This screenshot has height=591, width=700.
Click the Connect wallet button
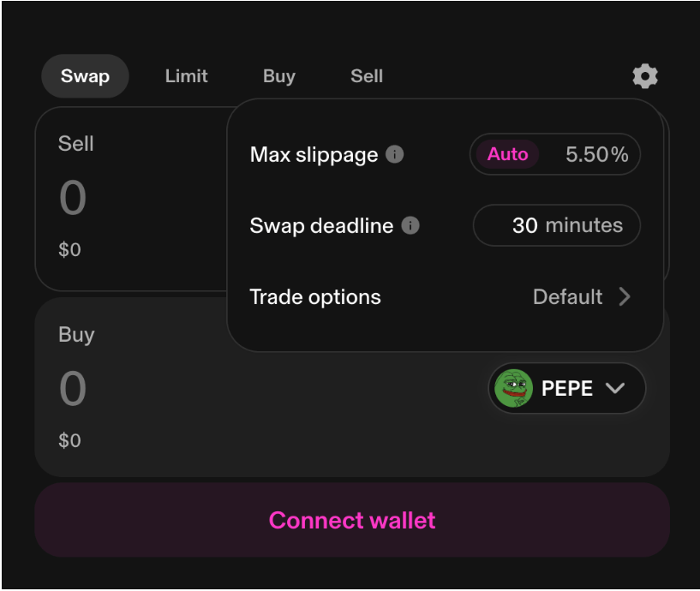tap(351, 520)
